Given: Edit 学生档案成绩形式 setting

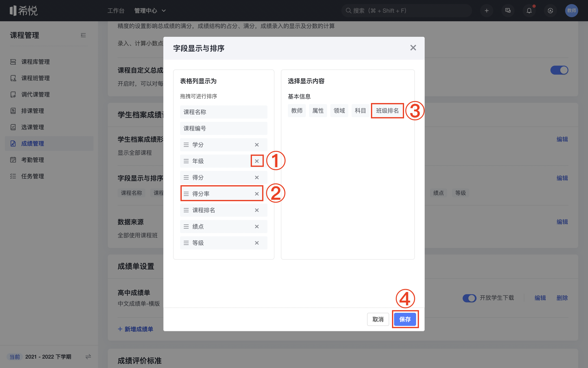Looking at the screenshot, I should [562, 139].
